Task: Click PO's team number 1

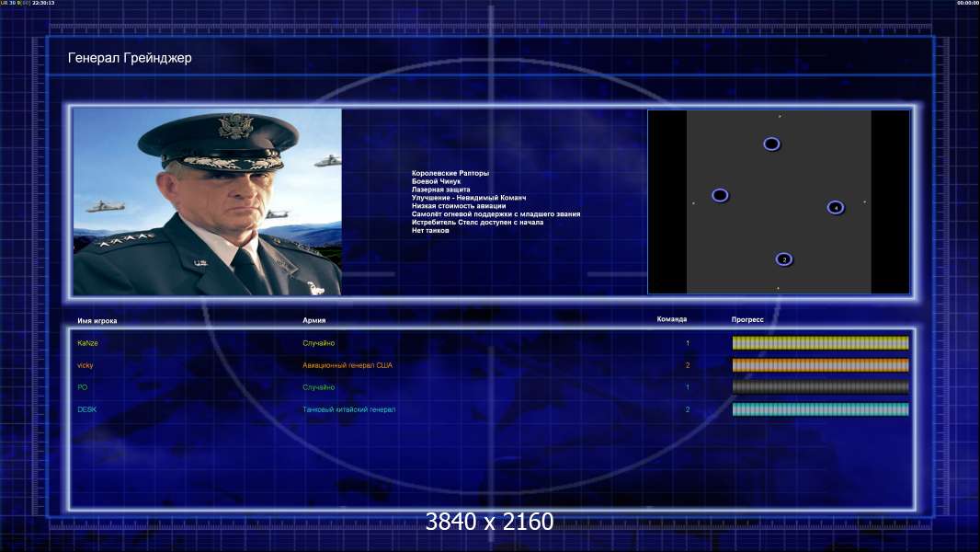Action: (x=688, y=387)
